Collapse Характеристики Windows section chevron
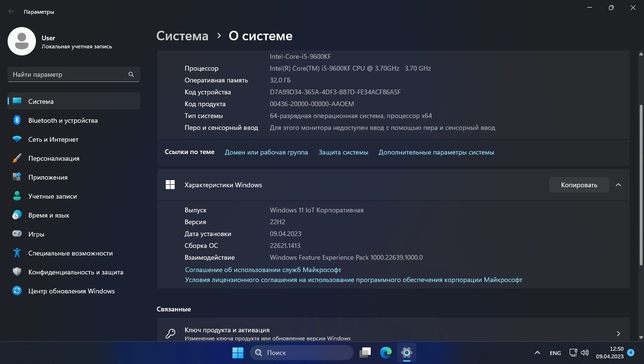This screenshot has width=644, height=364. tap(618, 185)
